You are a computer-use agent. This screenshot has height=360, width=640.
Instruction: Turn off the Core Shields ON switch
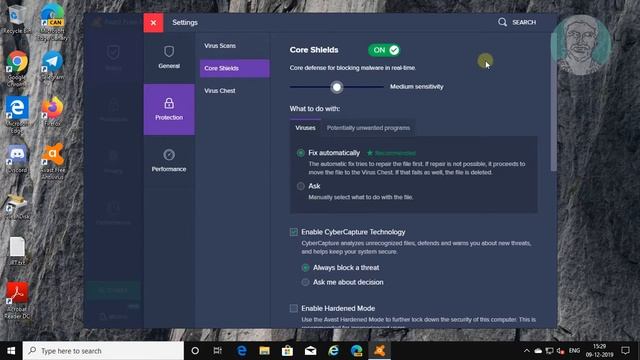(384, 50)
